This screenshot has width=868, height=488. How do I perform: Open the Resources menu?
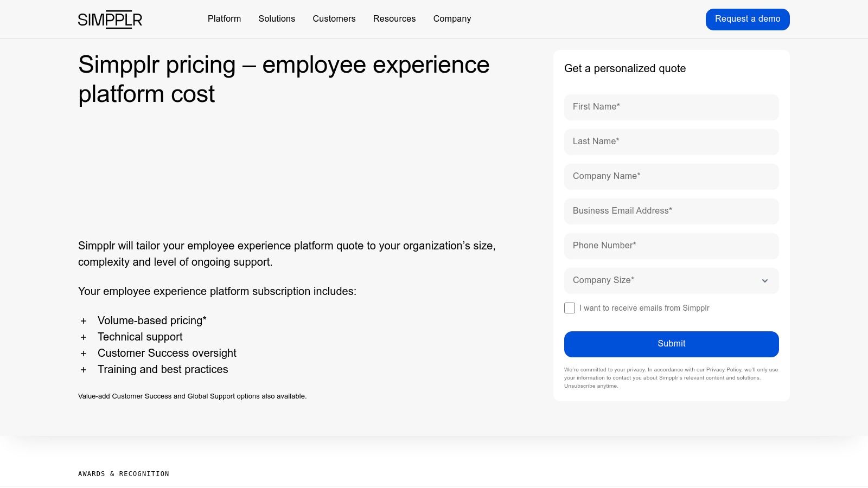pyautogui.click(x=394, y=19)
